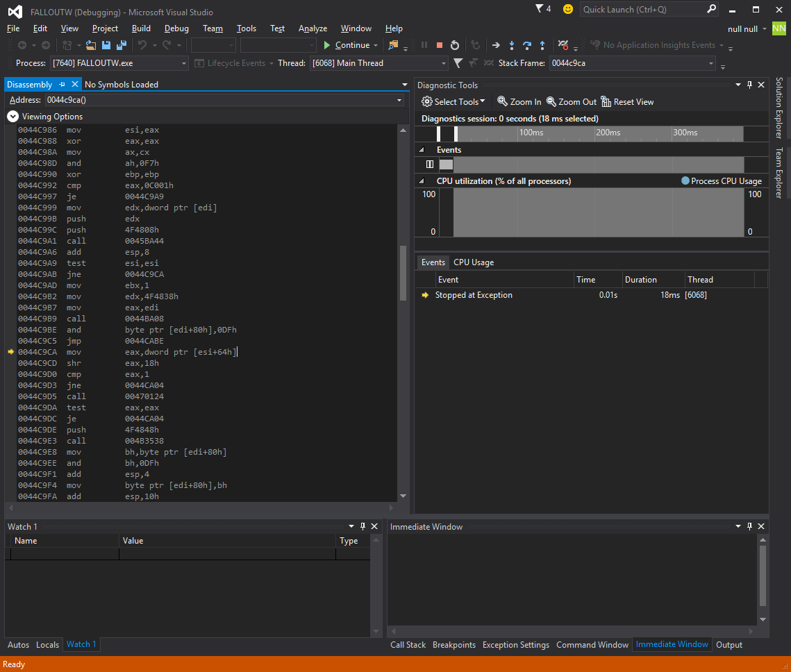
Task: Click the NN account avatar
Action: (x=779, y=28)
